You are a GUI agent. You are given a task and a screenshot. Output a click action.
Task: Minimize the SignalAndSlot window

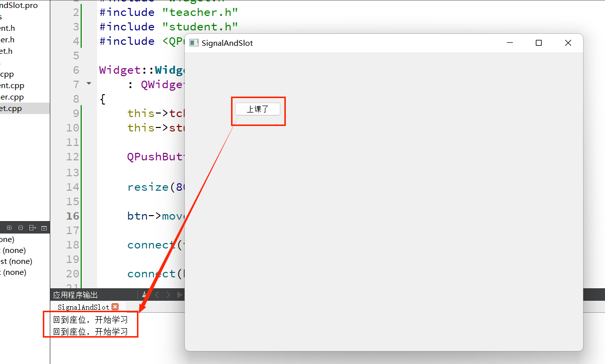[x=510, y=43]
